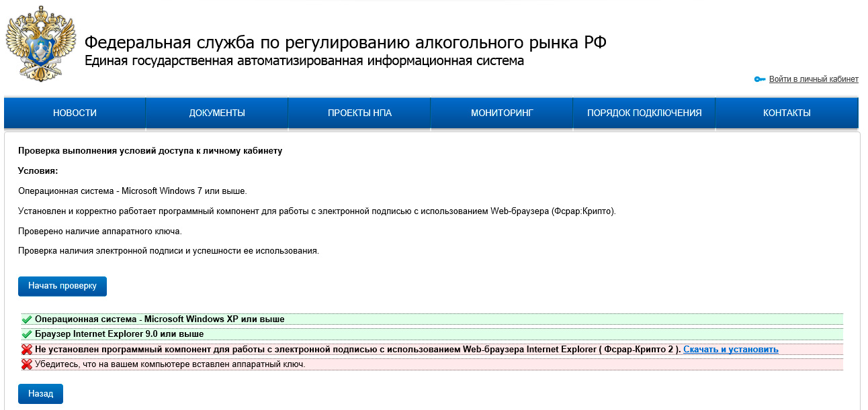
Task: Follow the Войти в личный кабинет link
Action: pos(814,79)
